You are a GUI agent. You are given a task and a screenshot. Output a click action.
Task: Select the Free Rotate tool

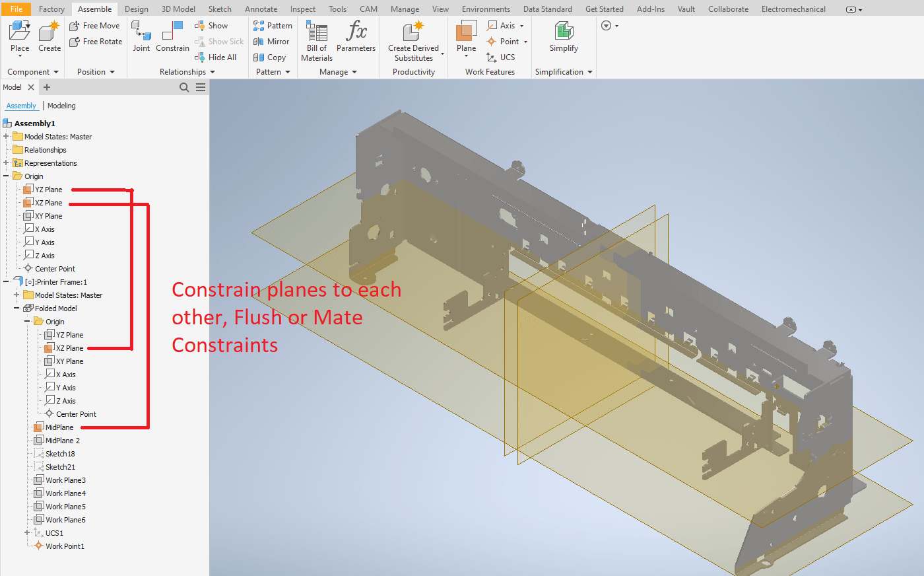click(96, 42)
